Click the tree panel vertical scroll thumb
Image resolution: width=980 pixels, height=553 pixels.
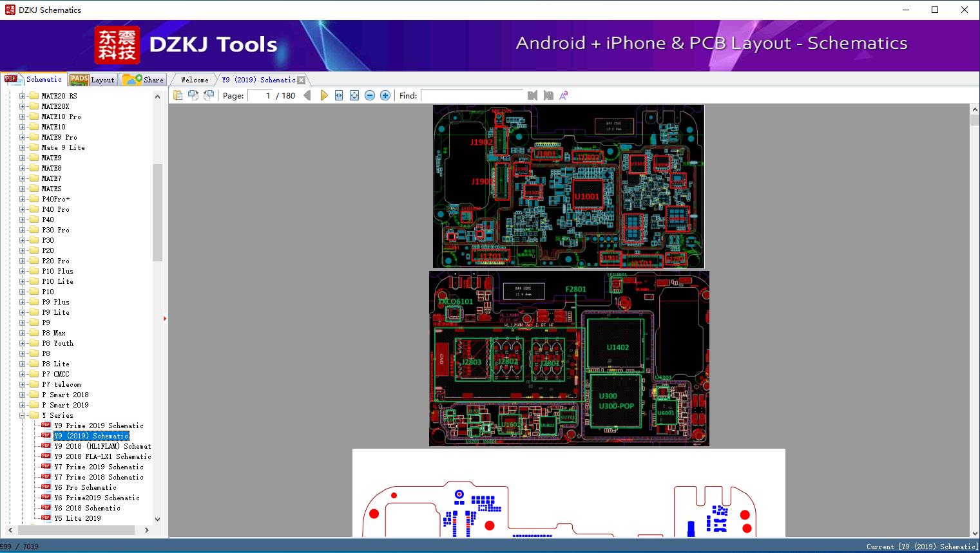pos(157,212)
